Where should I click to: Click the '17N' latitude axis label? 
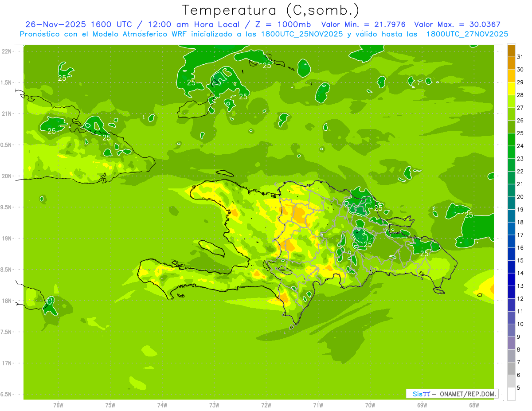point(7,364)
